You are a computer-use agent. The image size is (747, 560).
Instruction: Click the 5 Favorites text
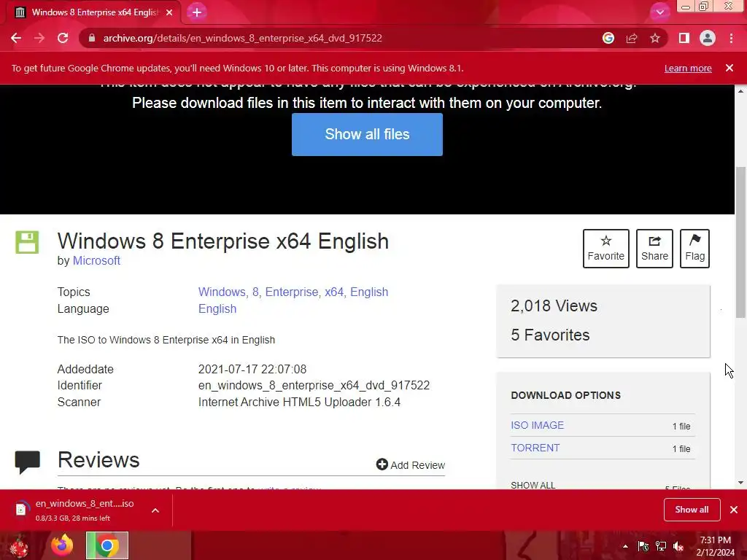point(550,335)
